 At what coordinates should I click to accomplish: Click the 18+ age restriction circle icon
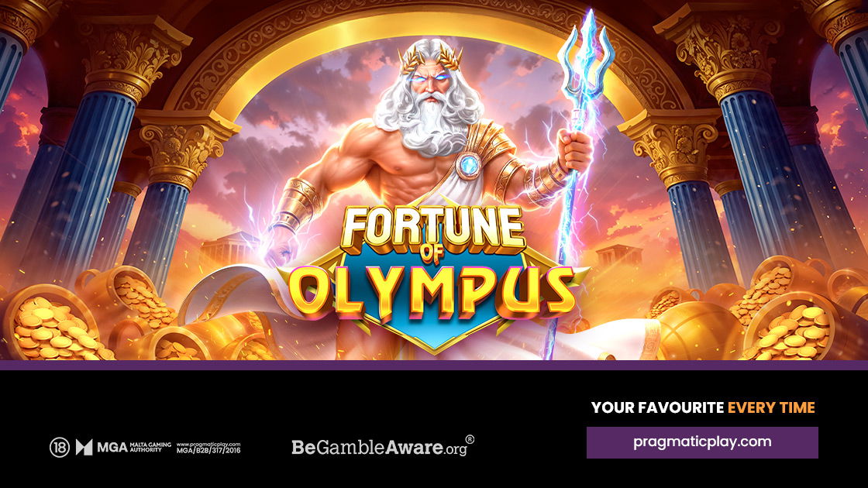tap(59, 447)
